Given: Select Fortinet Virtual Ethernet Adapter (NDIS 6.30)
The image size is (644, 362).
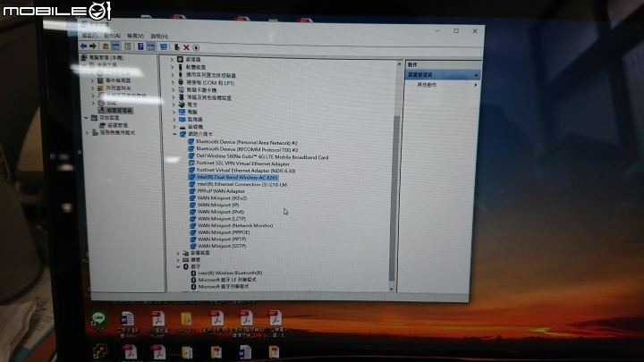Looking at the screenshot, I should point(246,171).
